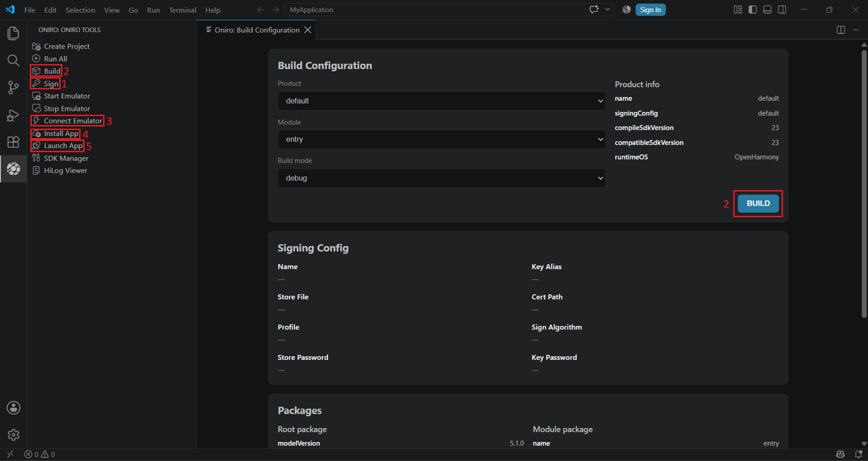Viewport: 868px width, 461px height.
Task: Open the Explorer view in activity bar
Action: coord(13,33)
